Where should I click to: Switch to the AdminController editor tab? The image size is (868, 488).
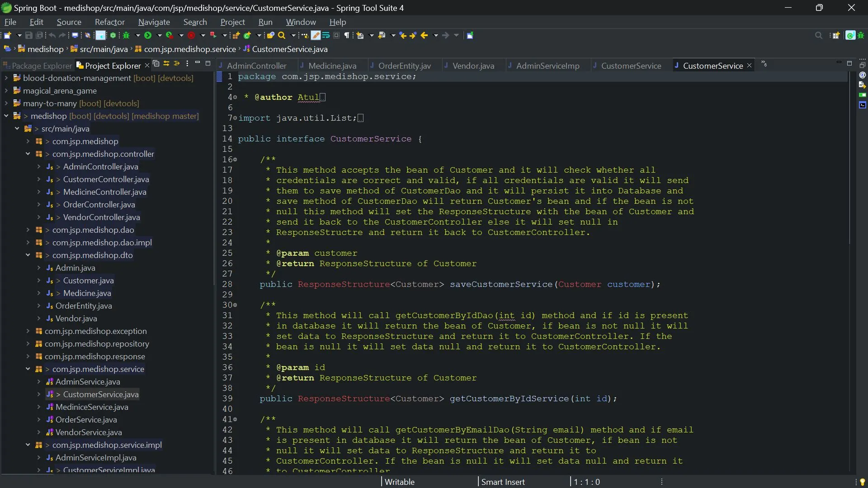[x=256, y=66]
